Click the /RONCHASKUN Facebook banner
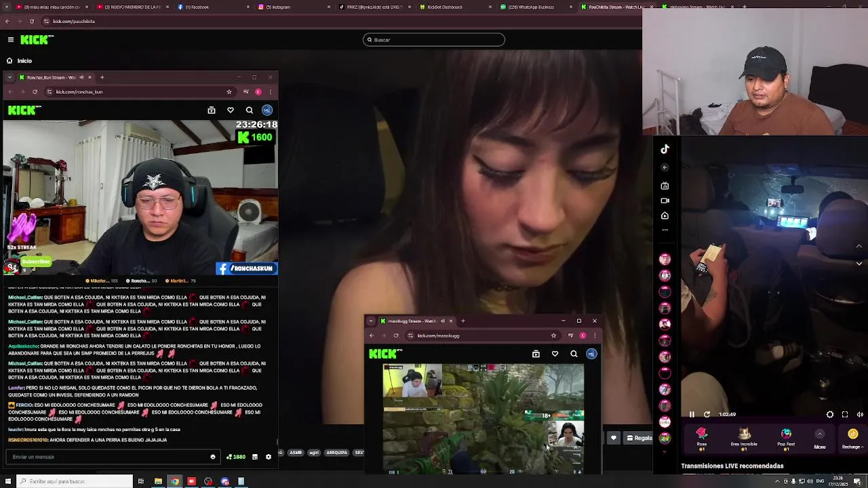The width and height of the screenshot is (868, 488). coord(247,268)
